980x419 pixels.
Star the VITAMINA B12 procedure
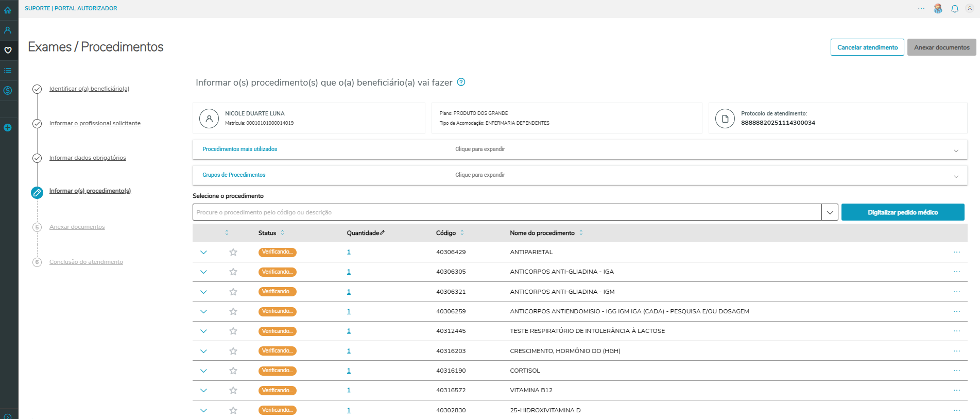tap(233, 390)
